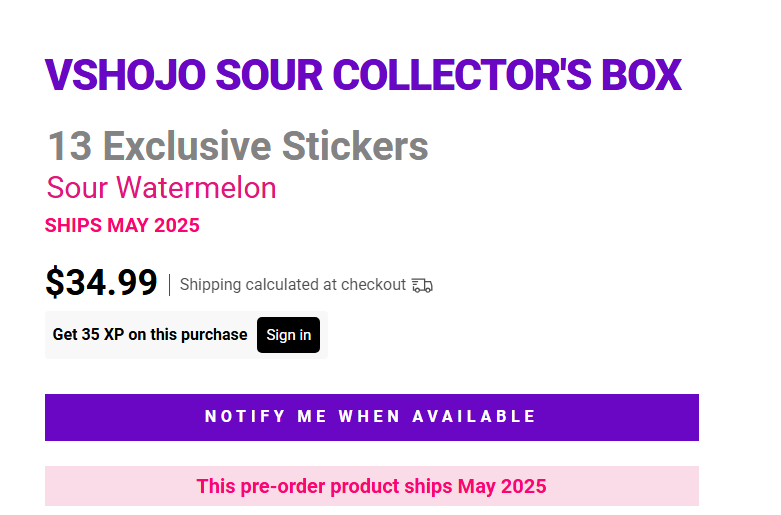Click the shipping truck icon
Image resolution: width=781 pixels, height=515 pixels.
[x=422, y=285]
